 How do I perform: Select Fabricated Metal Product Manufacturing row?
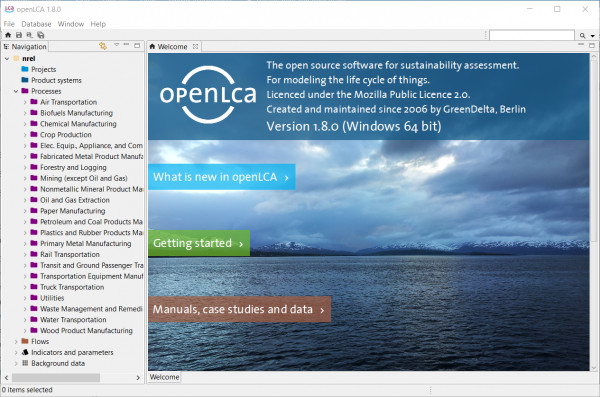(91, 157)
